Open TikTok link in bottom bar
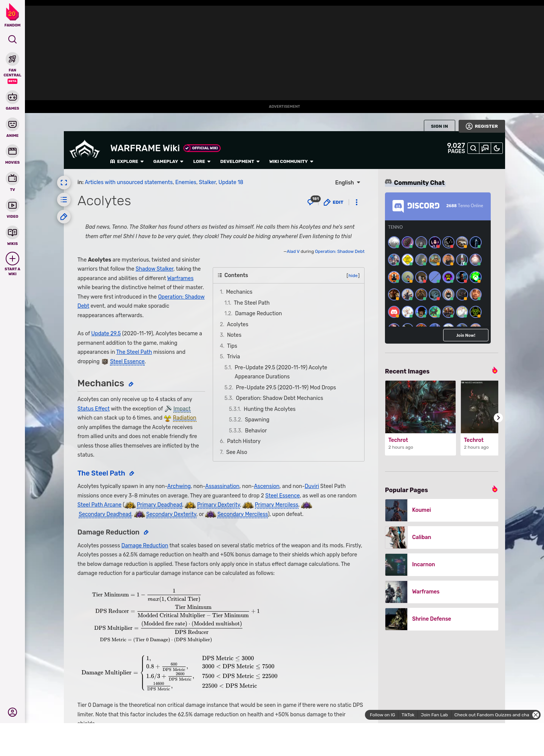Screen dimensions: 544x756 pyautogui.click(x=408, y=715)
